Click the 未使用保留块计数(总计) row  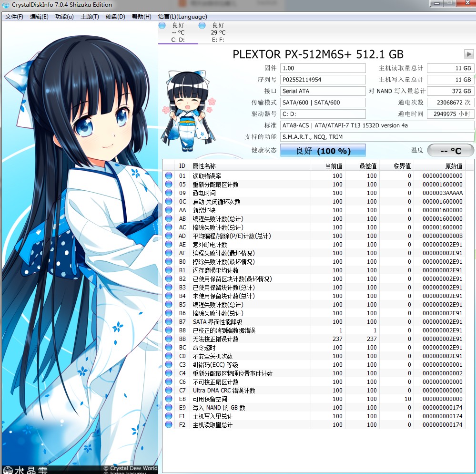pyautogui.click(x=314, y=296)
